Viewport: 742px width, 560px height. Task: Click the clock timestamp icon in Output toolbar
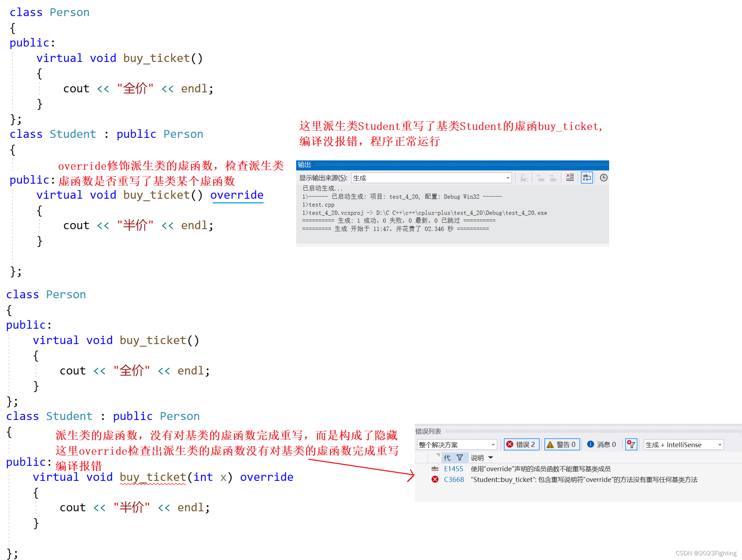[604, 178]
